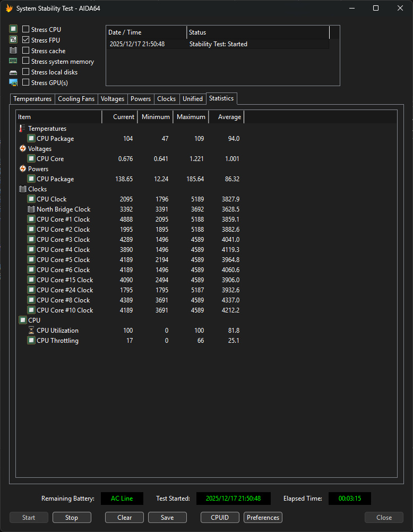Click the lightning icon next to Powers
The height and width of the screenshot is (532, 413).
pos(23,168)
